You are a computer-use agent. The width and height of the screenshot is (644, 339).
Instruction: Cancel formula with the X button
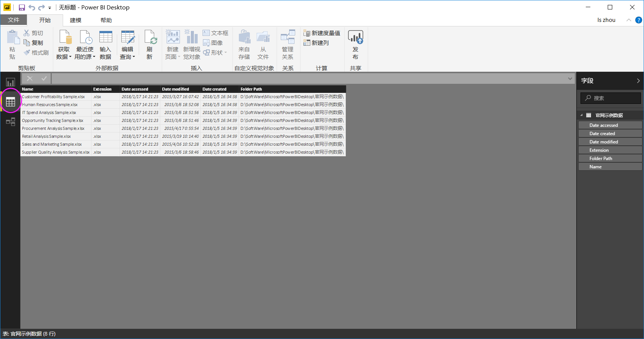(30, 79)
